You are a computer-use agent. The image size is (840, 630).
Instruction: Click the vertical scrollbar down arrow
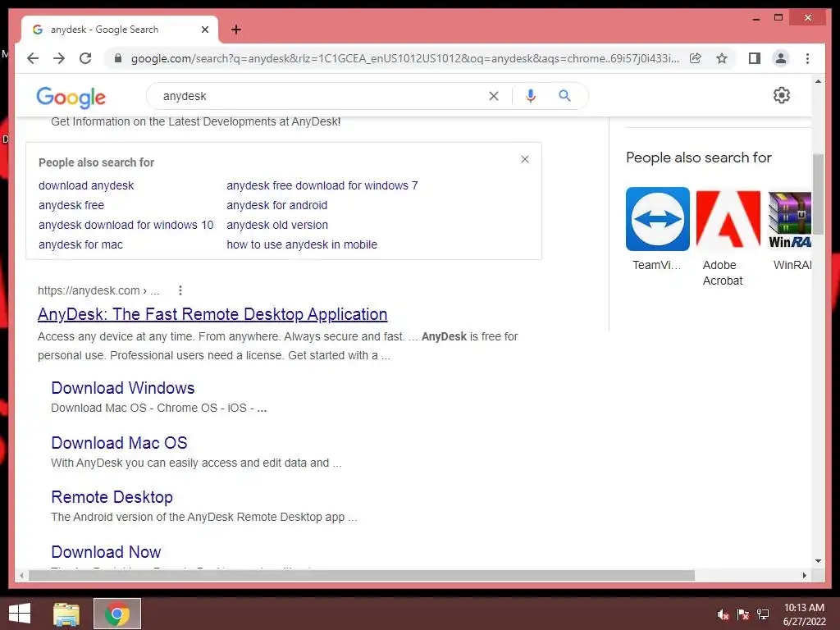tap(818, 561)
